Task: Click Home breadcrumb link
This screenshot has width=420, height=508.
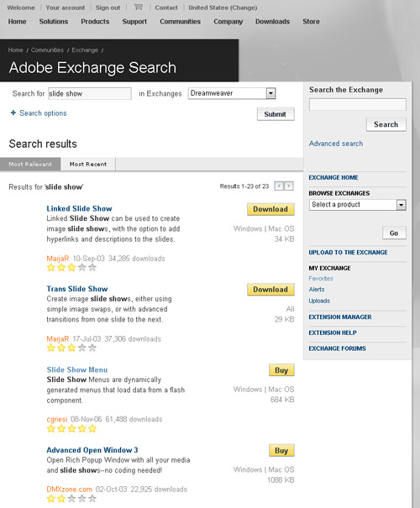Action: point(16,50)
